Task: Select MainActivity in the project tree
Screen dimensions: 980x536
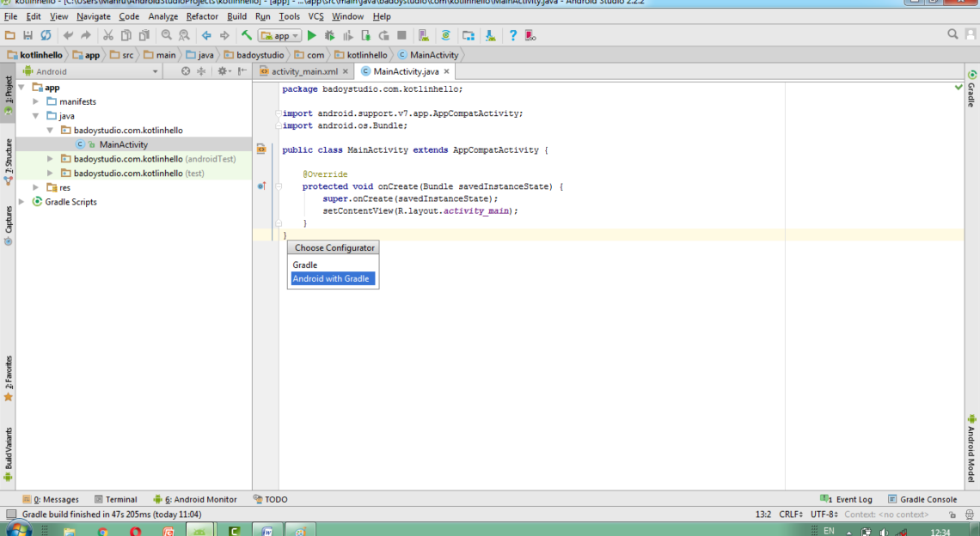Action: coord(123,144)
